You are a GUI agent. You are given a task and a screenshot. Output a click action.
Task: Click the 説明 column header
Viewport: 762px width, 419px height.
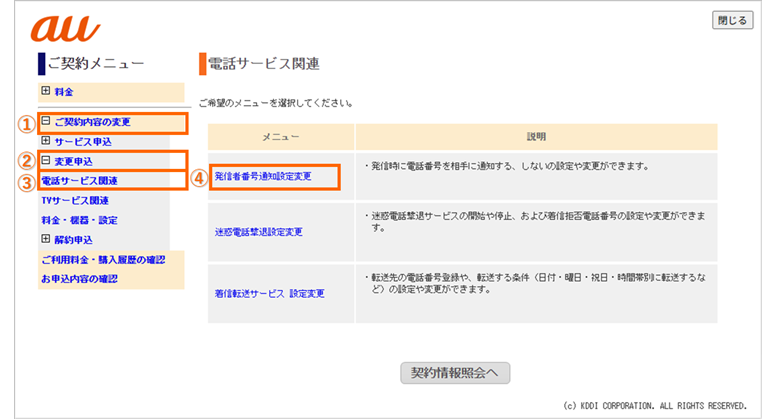[x=536, y=136]
